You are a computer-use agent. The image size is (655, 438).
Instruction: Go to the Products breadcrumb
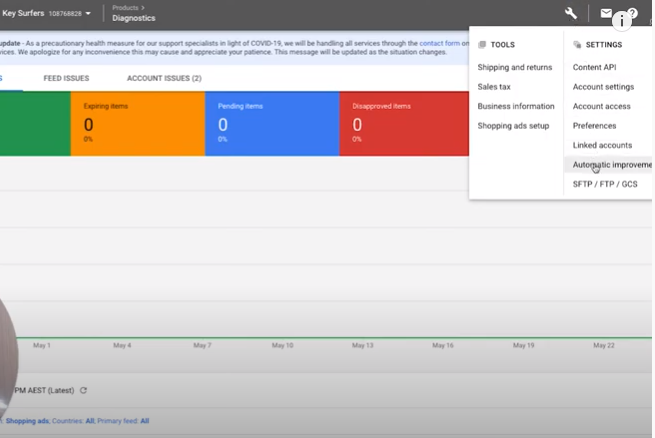pyautogui.click(x=125, y=8)
